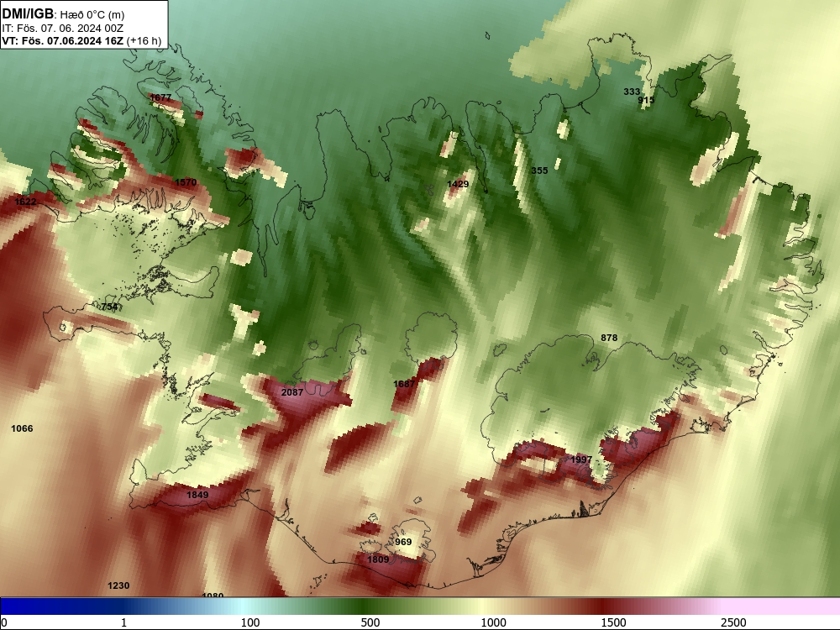Viewport: 840px width, 630px height.
Task: Select the 1677 value in Westfjords
Action: 160,97
